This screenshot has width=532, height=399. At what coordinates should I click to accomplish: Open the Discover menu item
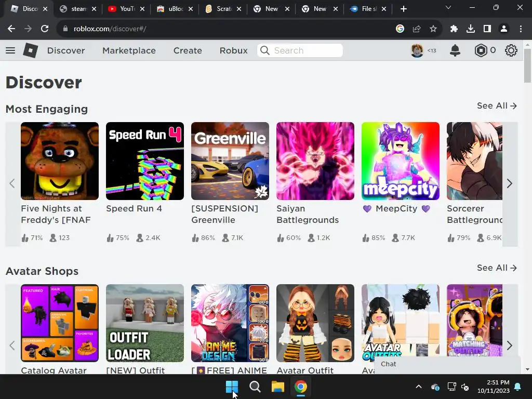pos(66,50)
